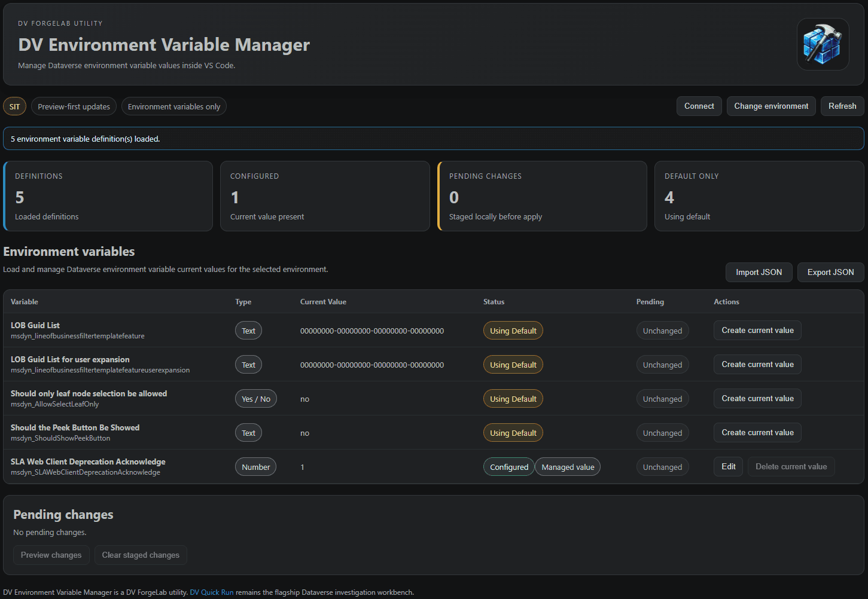Screen dimensions: 868x599
Task: Create current value for LOB Guid List for user expansion
Action: coord(757,365)
